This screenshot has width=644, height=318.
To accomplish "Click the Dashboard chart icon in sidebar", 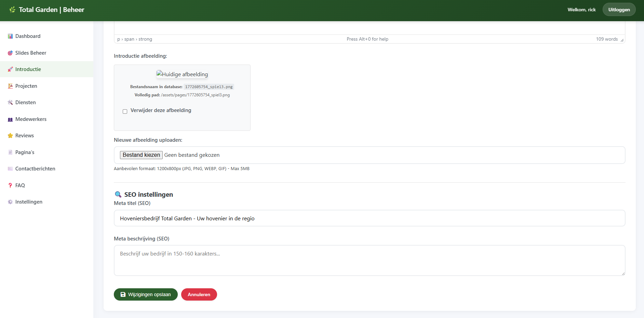I will 10,36.
